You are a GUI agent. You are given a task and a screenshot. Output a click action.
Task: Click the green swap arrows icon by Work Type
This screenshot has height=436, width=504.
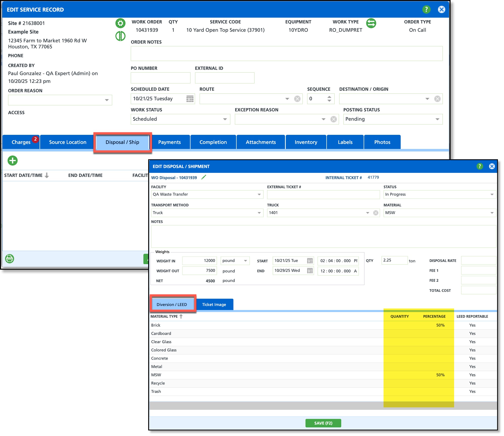(371, 23)
